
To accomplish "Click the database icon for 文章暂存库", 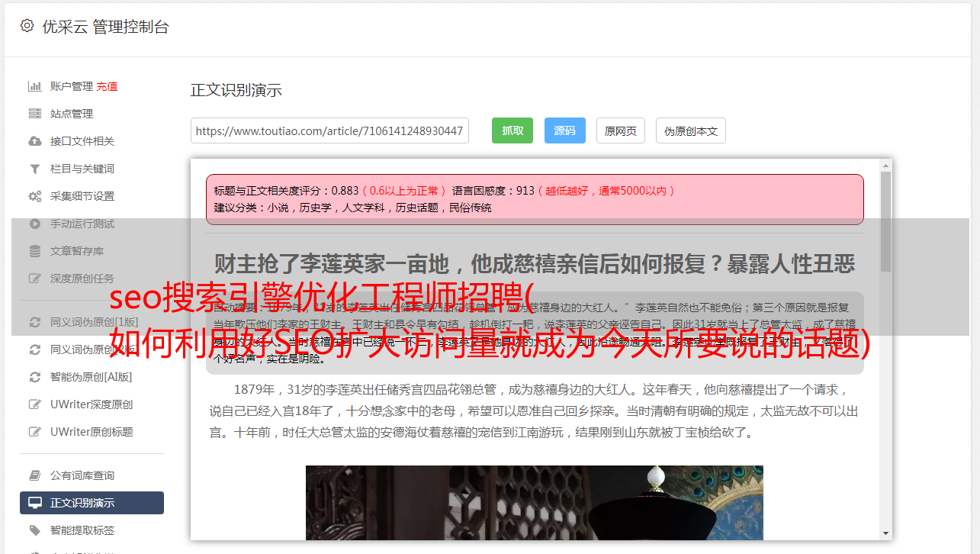I will point(35,251).
